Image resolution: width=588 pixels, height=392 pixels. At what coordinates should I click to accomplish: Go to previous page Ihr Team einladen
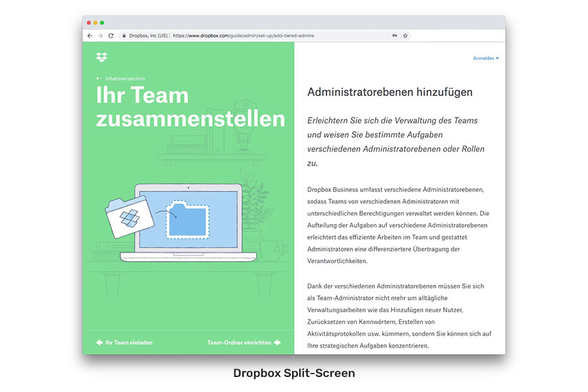124,342
